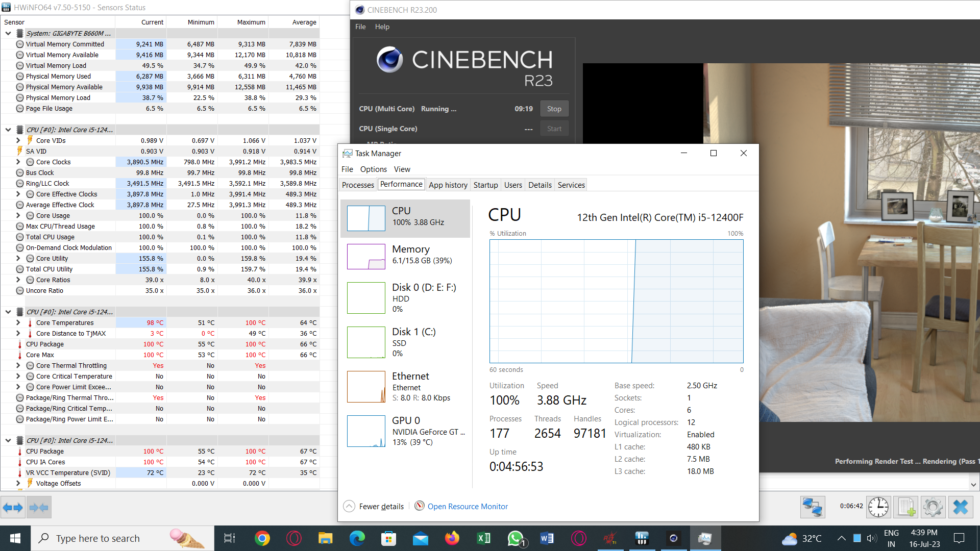The width and height of the screenshot is (980, 551).
Task: Expand Core Effective Clocks row
Action: [x=18, y=194]
